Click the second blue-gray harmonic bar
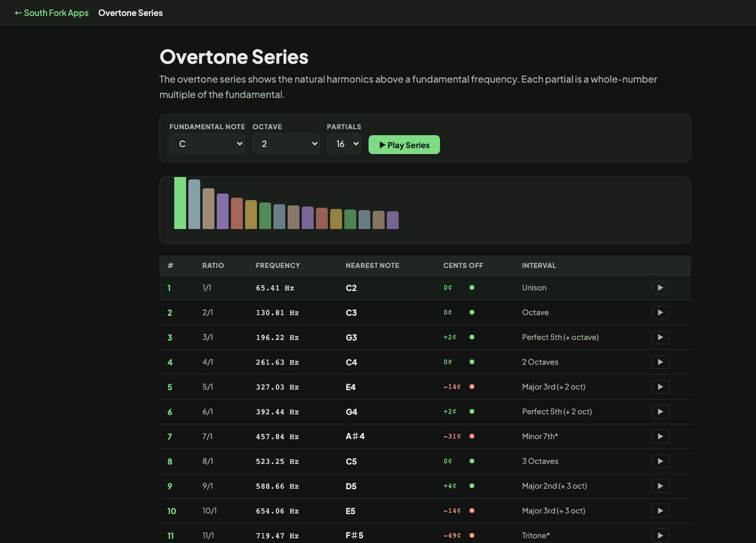Image resolution: width=756 pixels, height=543 pixels. (194, 204)
